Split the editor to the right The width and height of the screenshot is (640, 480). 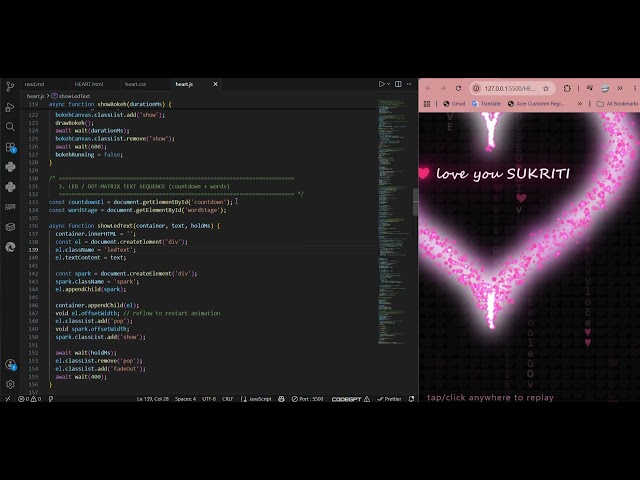(x=398, y=84)
